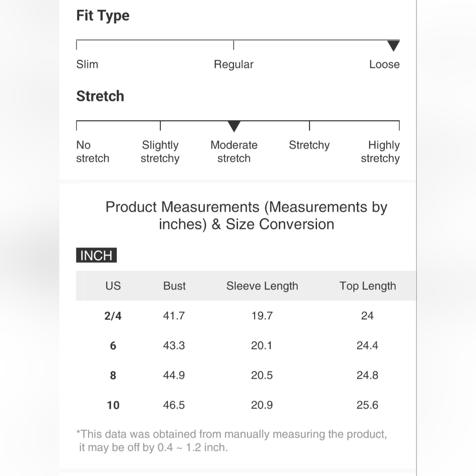Click the Product Measurements section title
The image size is (476, 476).
point(246,216)
